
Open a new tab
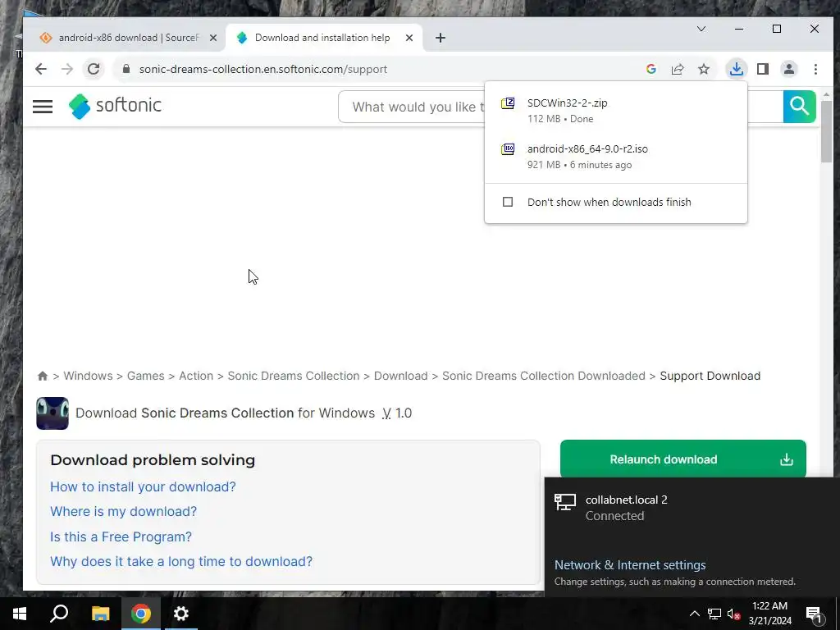[441, 38]
